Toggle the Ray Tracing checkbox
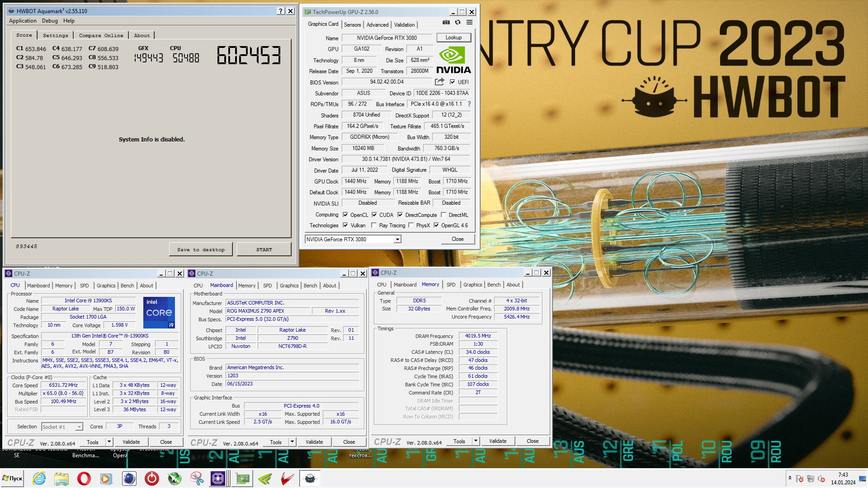 point(374,225)
